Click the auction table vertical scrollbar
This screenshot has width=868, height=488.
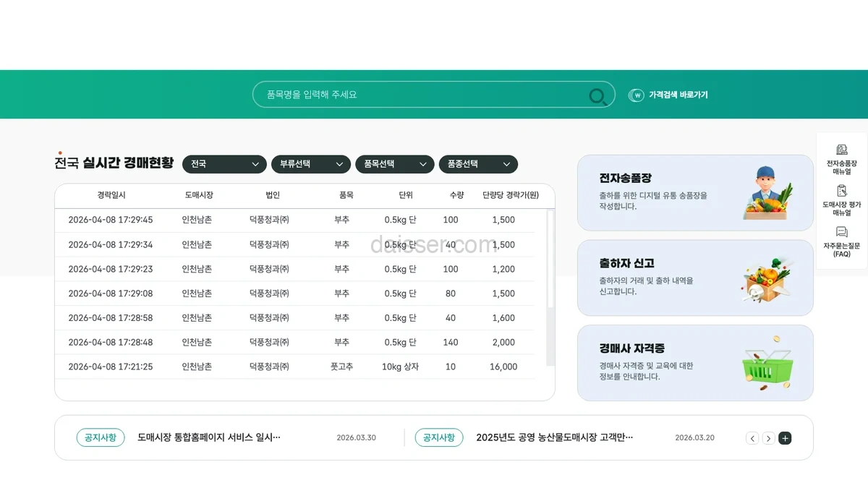[x=550, y=288]
